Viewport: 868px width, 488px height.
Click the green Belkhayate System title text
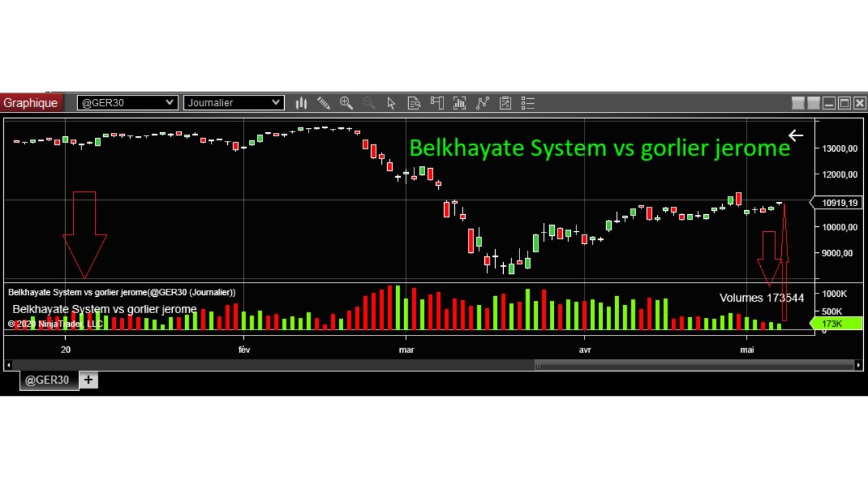point(599,148)
